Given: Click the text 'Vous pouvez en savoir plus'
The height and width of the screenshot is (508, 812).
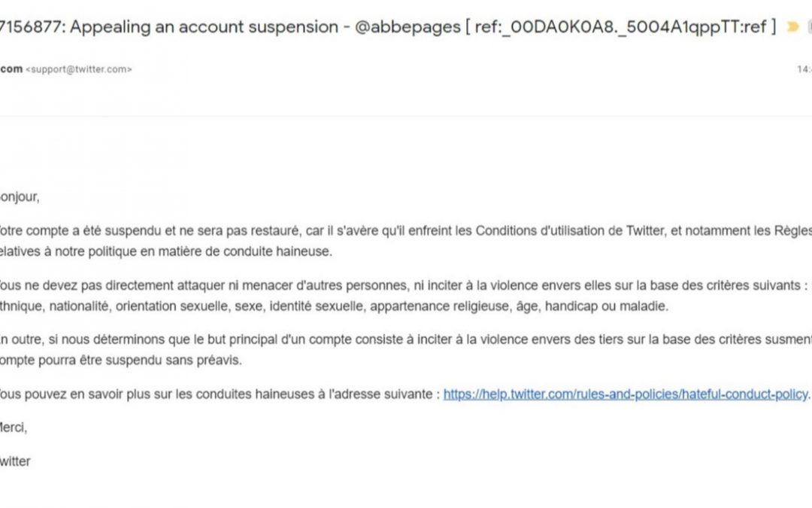Looking at the screenshot, I should (59, 394).
